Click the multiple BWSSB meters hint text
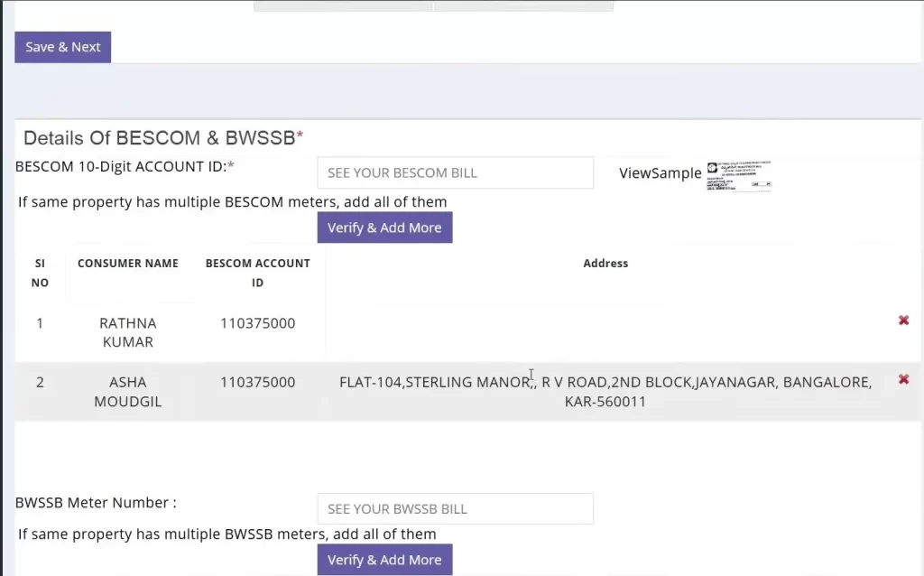The image size is (924, 576). (x=226, y=534)
